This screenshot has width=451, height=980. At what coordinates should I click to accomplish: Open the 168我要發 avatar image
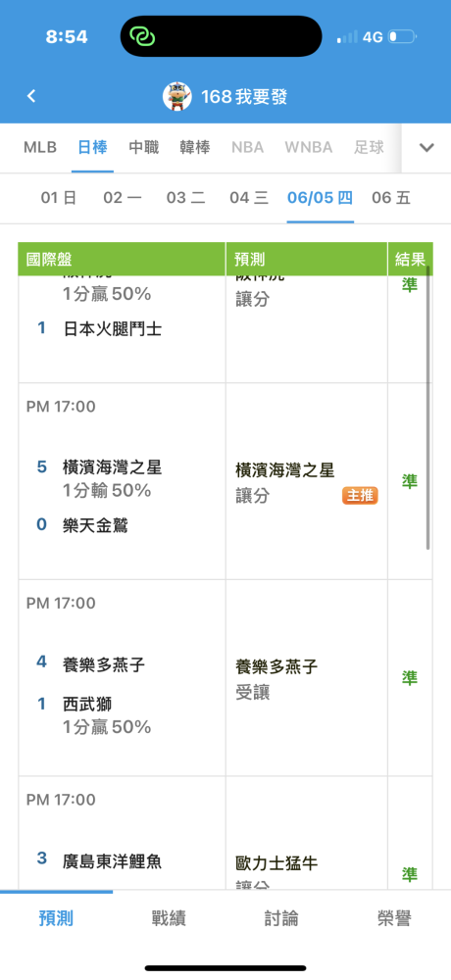click(177, 96)
